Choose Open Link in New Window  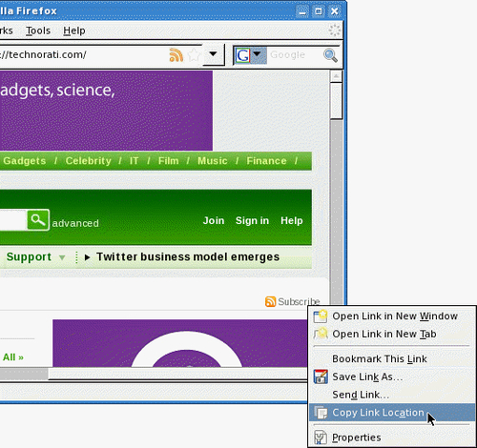392,316
